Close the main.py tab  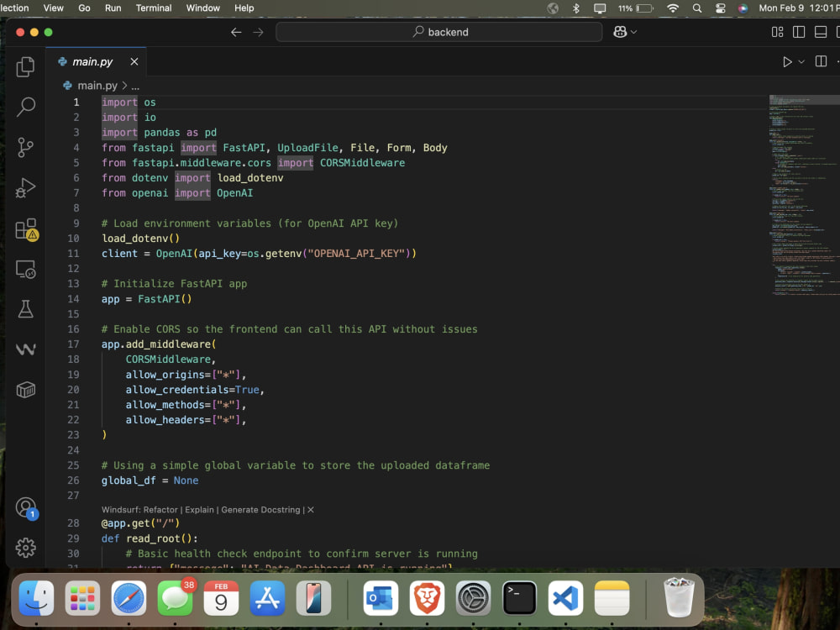134,61
